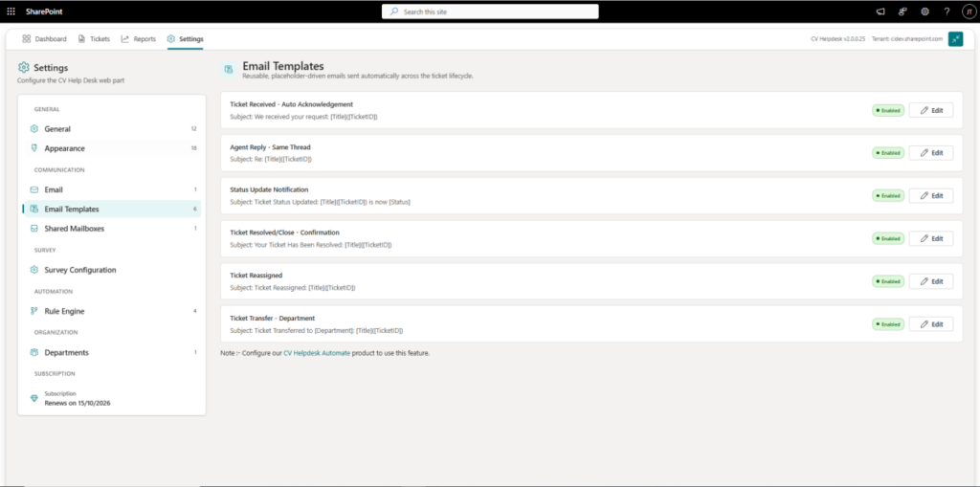The width and height of the screenshot is (980, 487).
Task: Click the Tickets document icon
Action: coord(82,39)
